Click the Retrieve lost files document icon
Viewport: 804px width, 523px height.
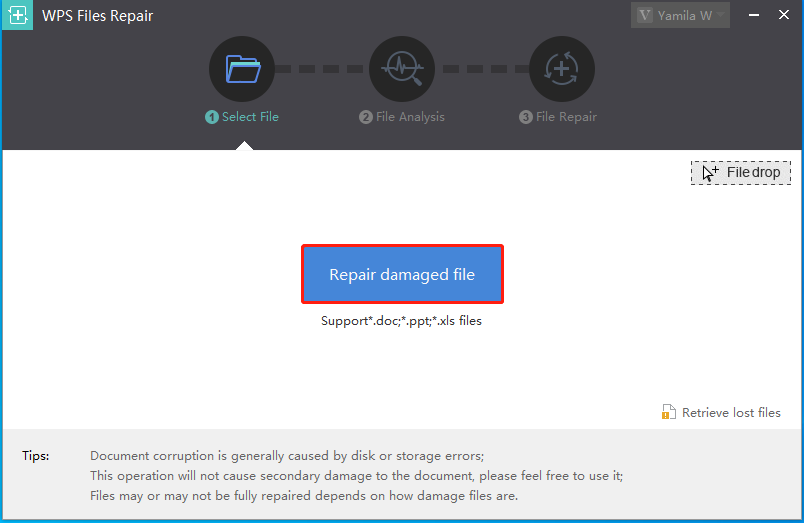point(669,412)
